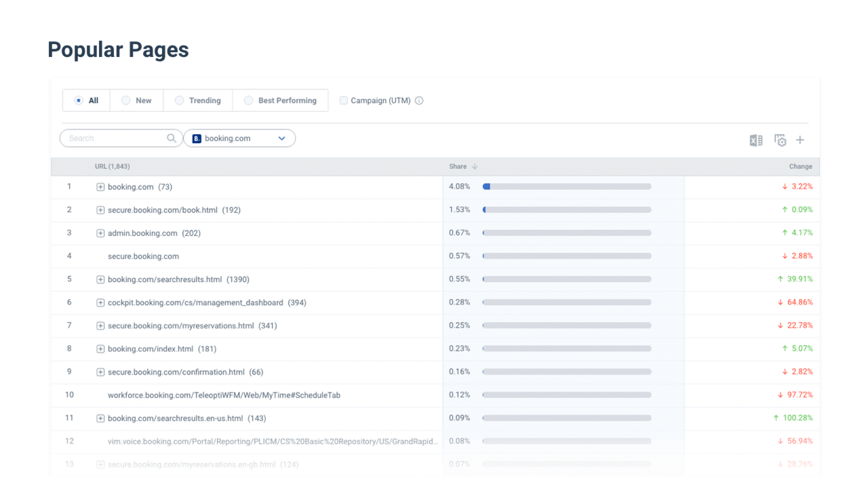The width and height of the screenshot is (868, 487).
Task: Click the Popular Pages heading
Action: tap(118, 50)
